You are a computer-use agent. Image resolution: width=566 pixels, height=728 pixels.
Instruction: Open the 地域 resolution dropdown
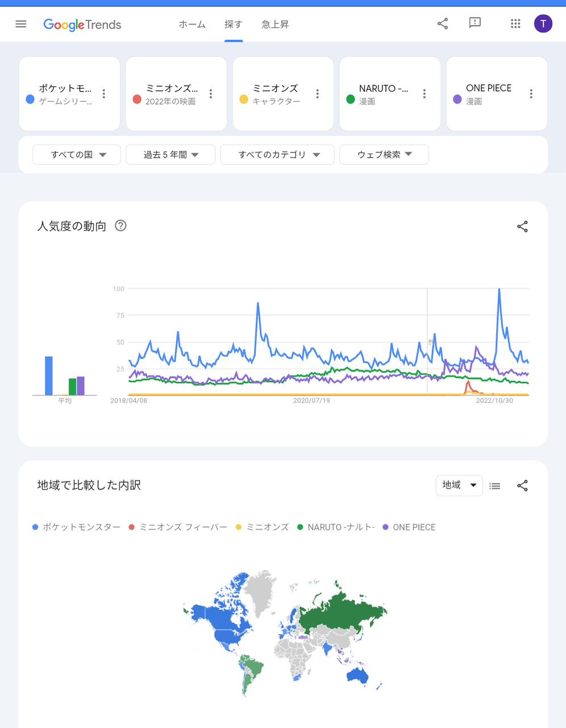[x=459, y=485]
